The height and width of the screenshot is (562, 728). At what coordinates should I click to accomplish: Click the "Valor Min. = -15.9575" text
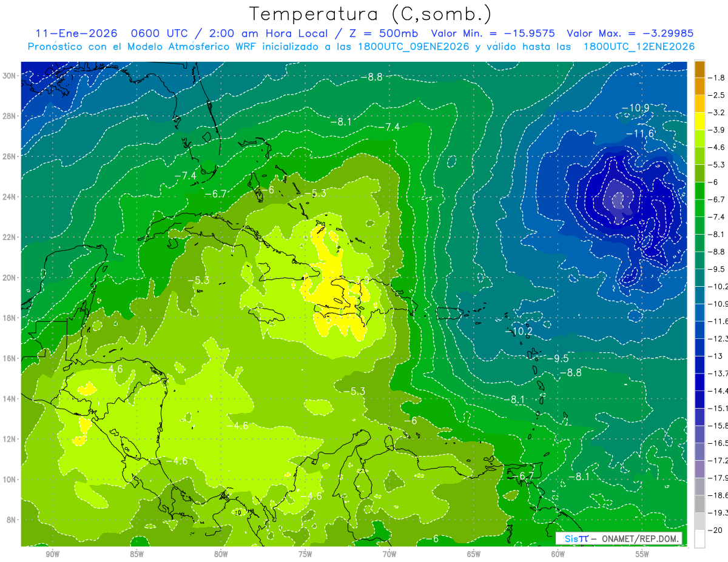pos(494,33)
